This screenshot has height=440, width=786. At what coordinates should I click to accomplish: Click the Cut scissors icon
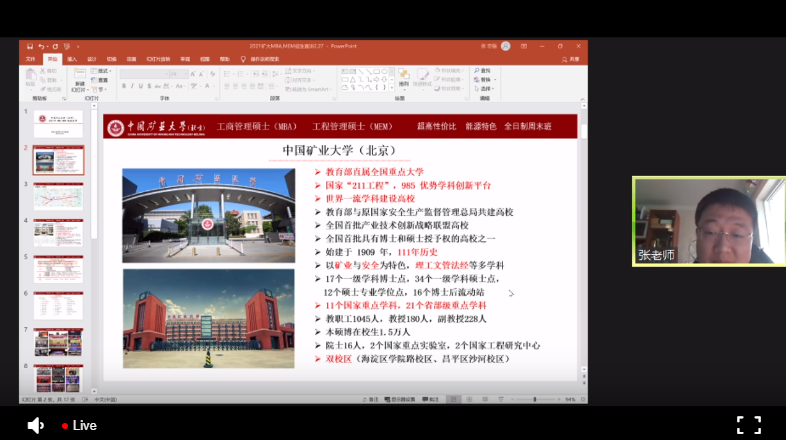tap(43, 71)
